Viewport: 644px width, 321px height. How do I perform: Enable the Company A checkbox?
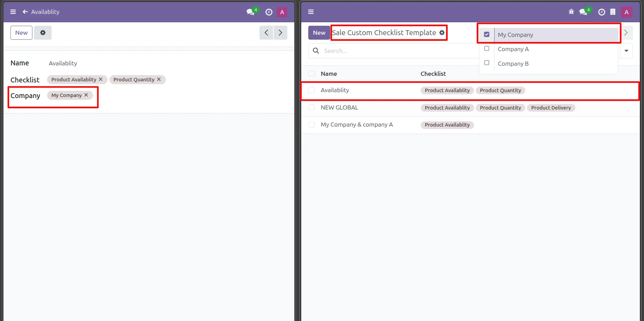click(x=487, y=49)
